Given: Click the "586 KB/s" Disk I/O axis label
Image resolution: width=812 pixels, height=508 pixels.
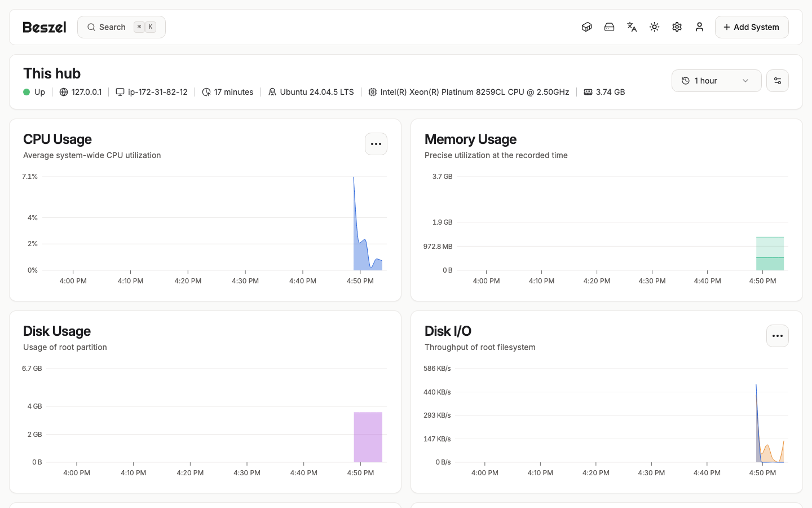Looking at the screenshot, I should [437, 369].
